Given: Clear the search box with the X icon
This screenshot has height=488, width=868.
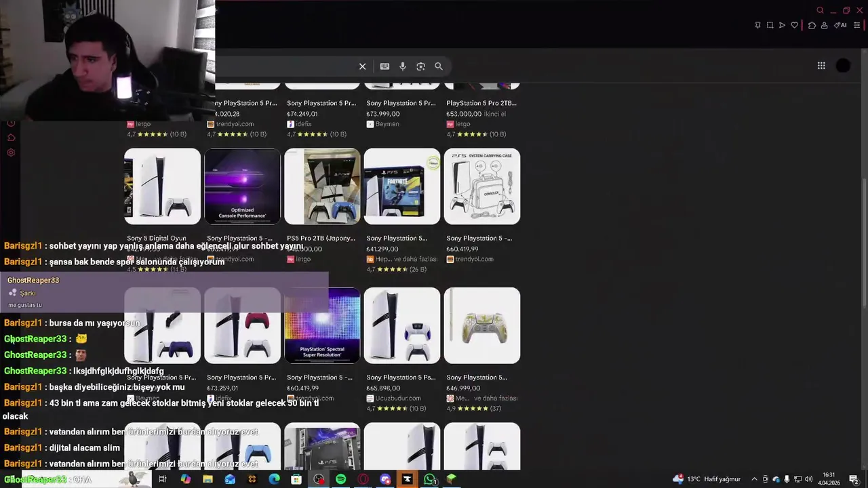Looking at the screenshot, I should 363,66.
